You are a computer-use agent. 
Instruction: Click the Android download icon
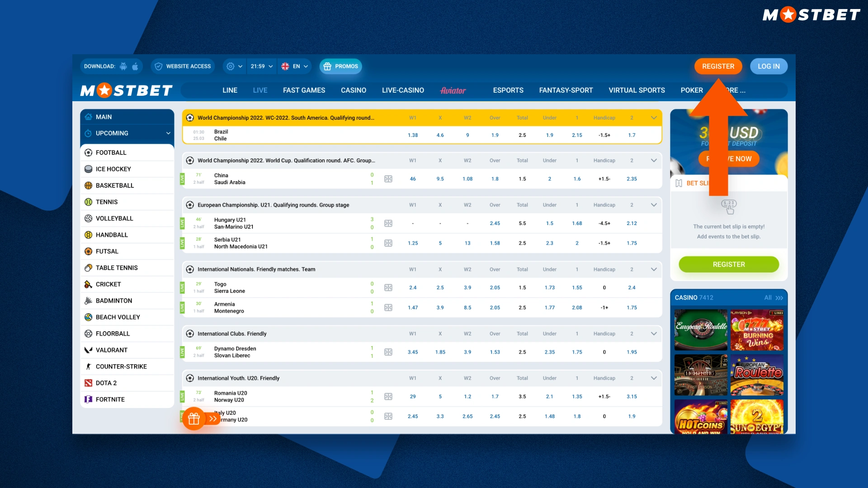(123, 66)
